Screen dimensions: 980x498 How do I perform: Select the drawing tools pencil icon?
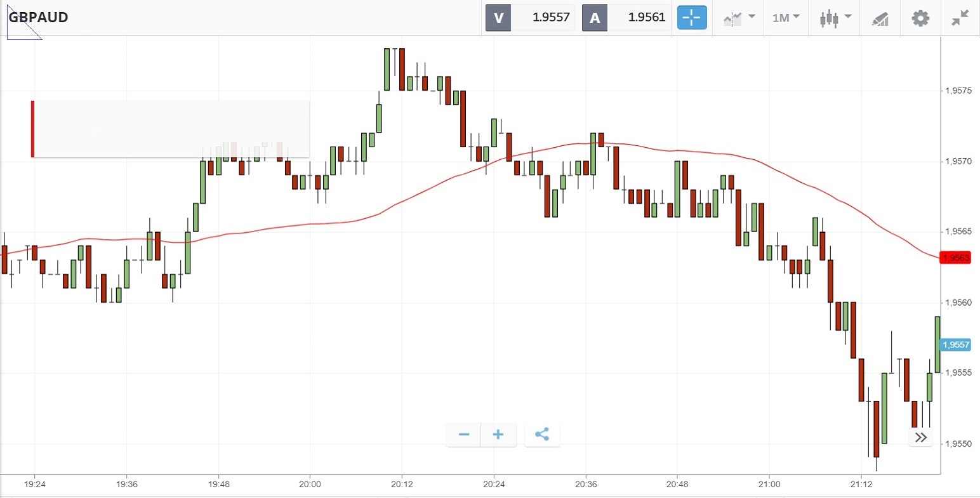pyautogui.click(x=880, y=18)
